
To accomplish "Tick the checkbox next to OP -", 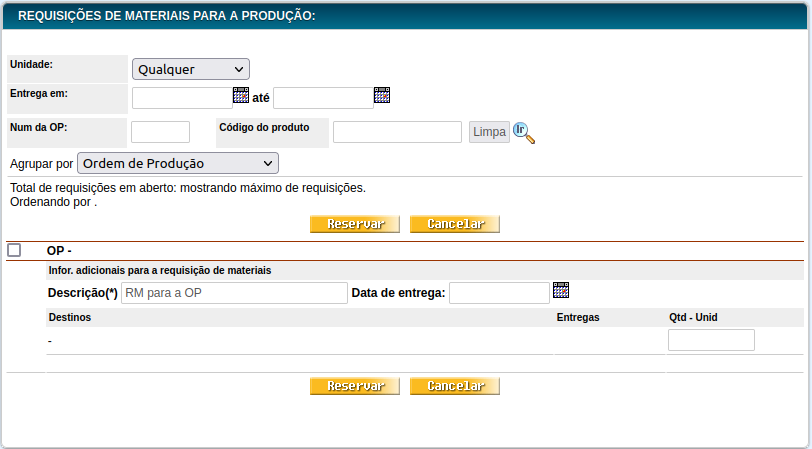I will coord(14,250).
